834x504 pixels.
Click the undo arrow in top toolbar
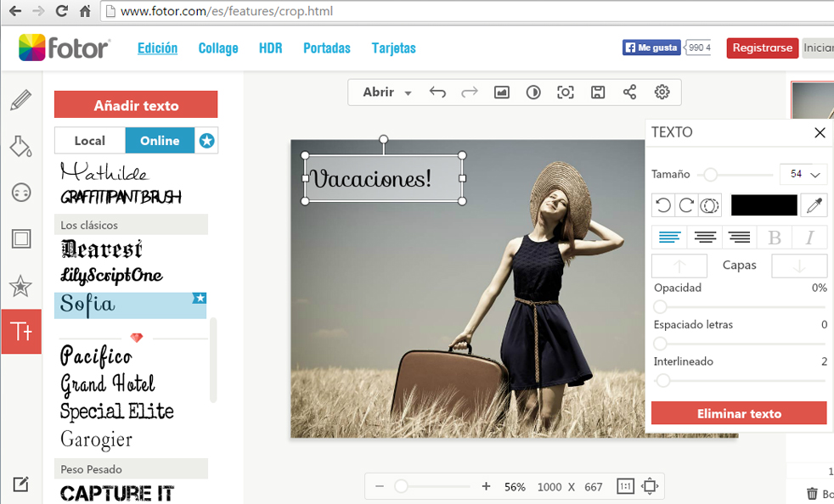pos(437,92)
